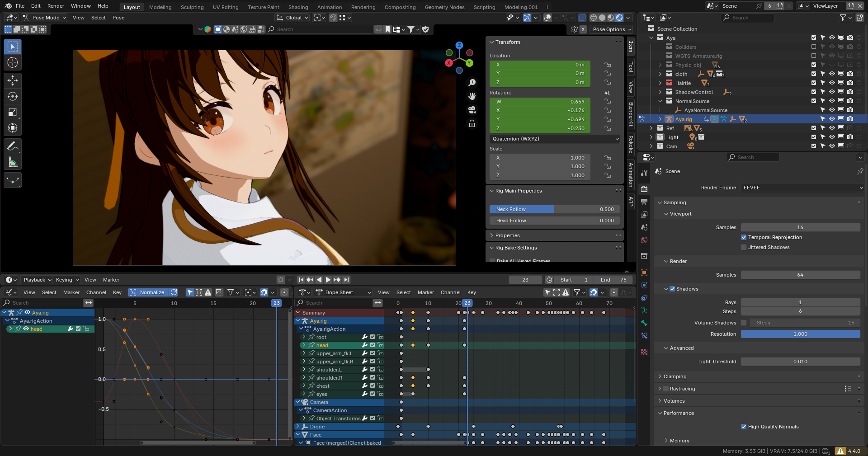Image resolution: width=868 pixels, height=456 pixels.
Task: Open the Output properties tab icon
Action: tap(644, 202)
